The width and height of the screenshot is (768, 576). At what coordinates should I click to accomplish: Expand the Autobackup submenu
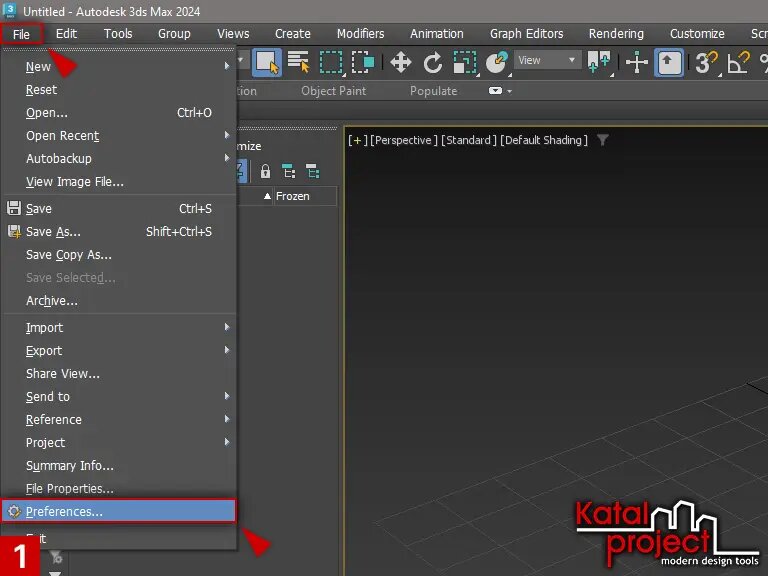coord(119,159)
